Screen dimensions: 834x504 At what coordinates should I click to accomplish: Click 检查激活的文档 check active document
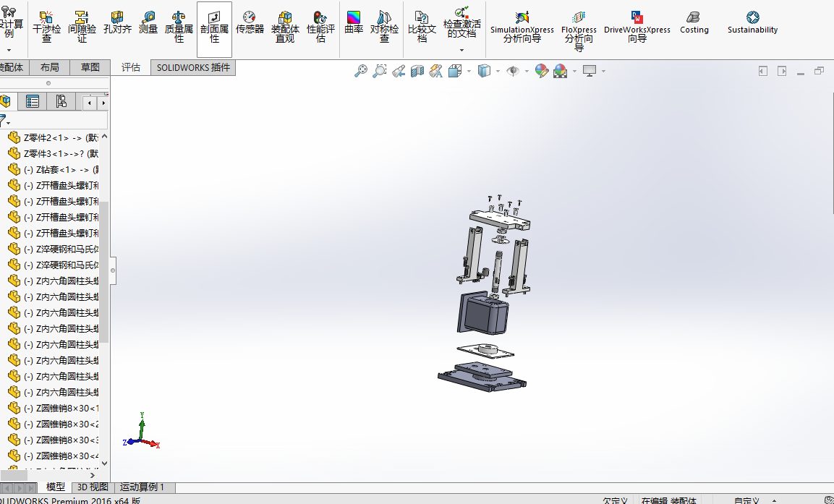[x=461, y=22]
